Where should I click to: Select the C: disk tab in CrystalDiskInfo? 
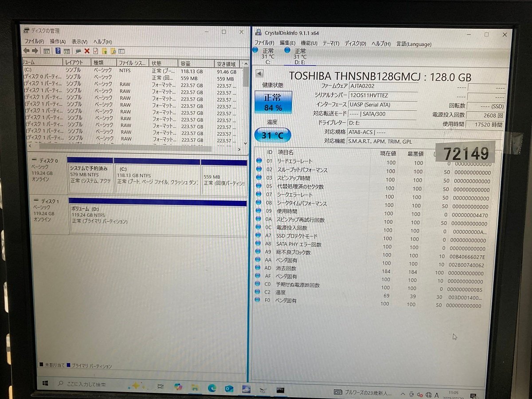click(x=267, y=56)
